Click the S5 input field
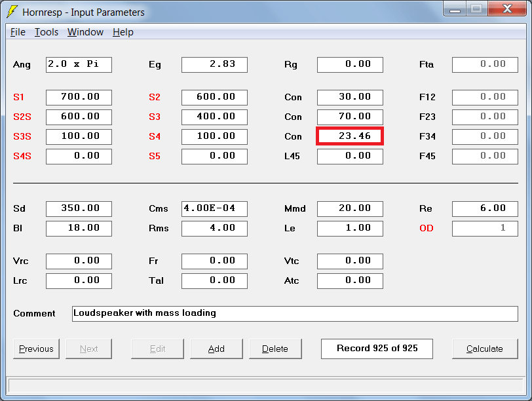The width and height of the screenshot is (532, 401). 214,157
